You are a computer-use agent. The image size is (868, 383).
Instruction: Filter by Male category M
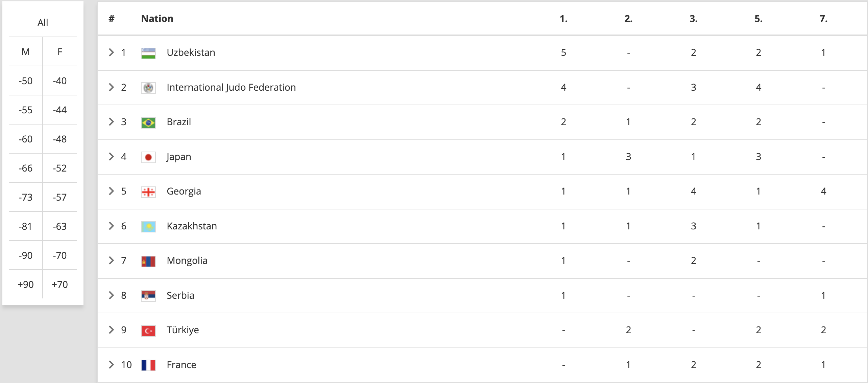point(26,52)
